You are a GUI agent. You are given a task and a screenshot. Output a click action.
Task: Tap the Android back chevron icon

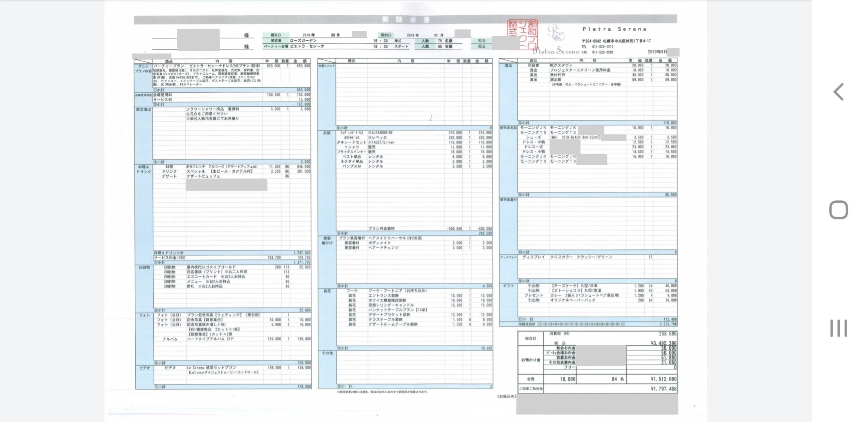(838, 92)
